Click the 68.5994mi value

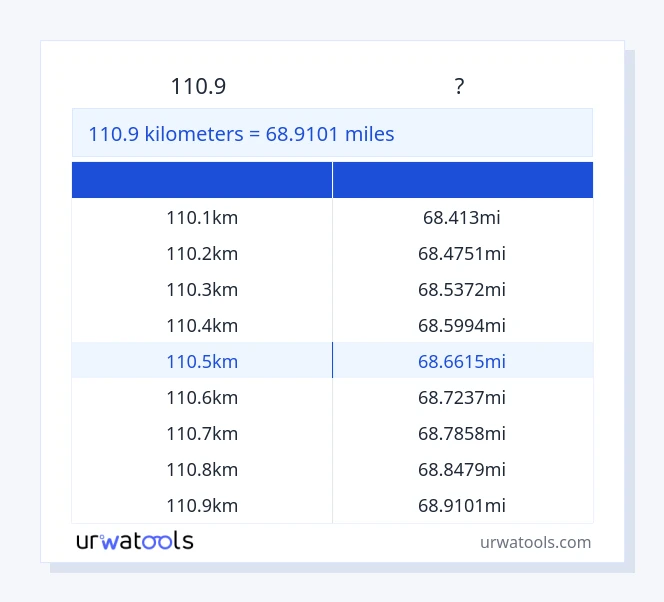click(462, 325)
